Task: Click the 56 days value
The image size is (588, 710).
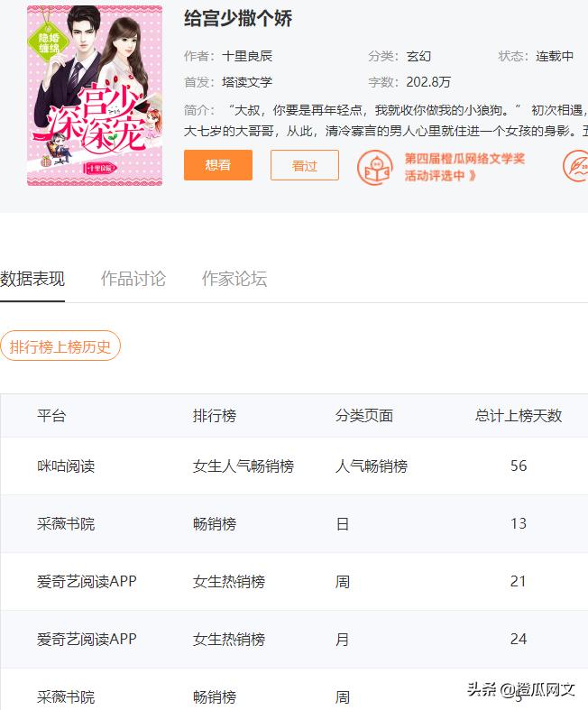Action: (519, 466)
